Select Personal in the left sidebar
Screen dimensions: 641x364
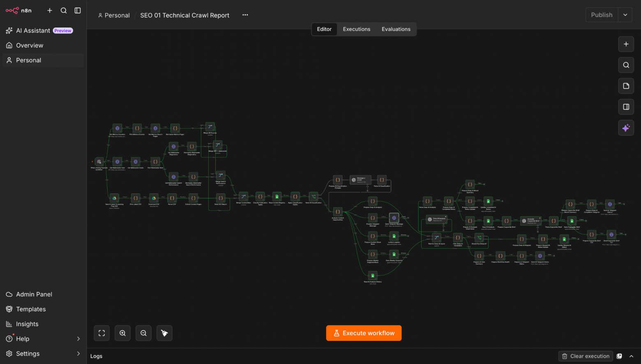point(43,60)
